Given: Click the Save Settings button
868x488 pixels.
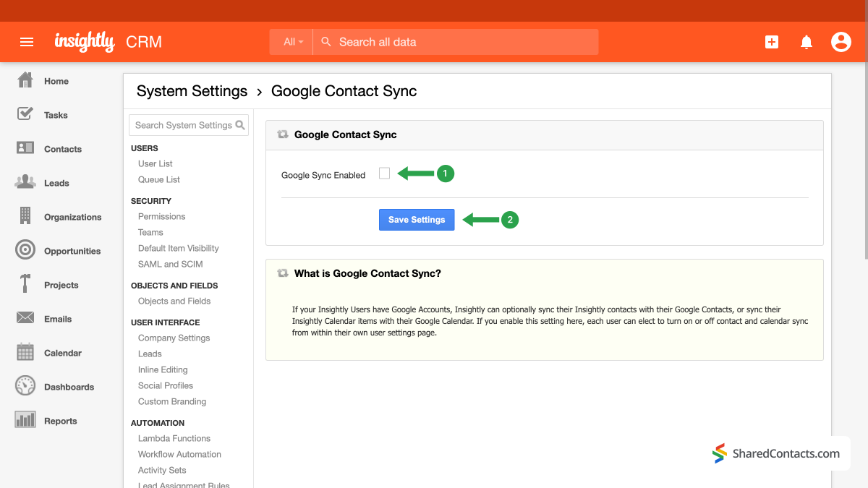Looking at the screenshot, I should pos(417,220).
